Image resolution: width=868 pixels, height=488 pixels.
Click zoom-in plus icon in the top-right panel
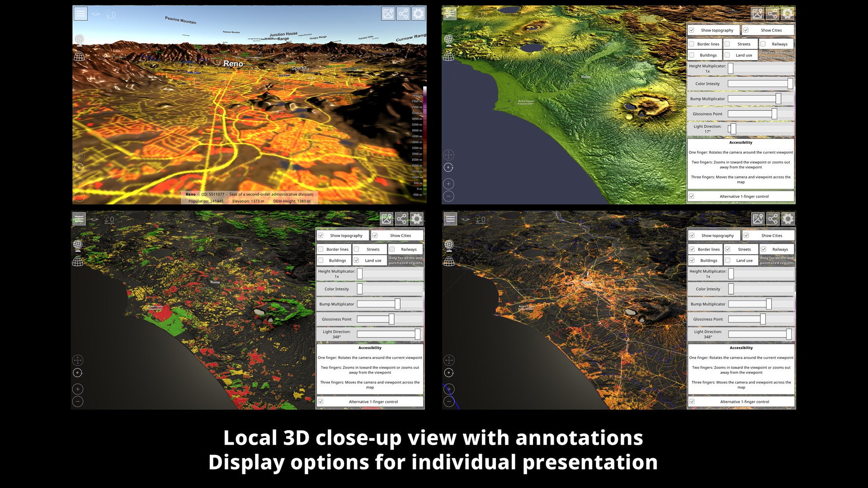[448, 184]
